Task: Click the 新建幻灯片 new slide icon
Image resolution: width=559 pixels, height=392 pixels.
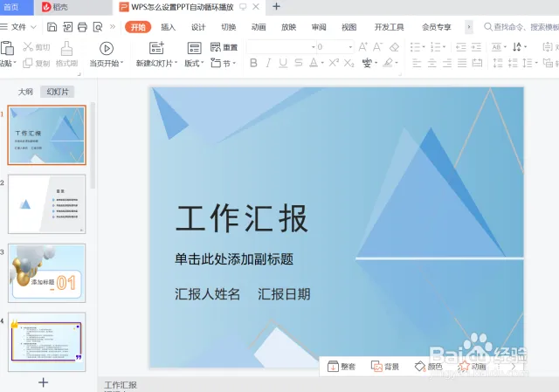Action: pyautogui.click(x=156, y=48)
